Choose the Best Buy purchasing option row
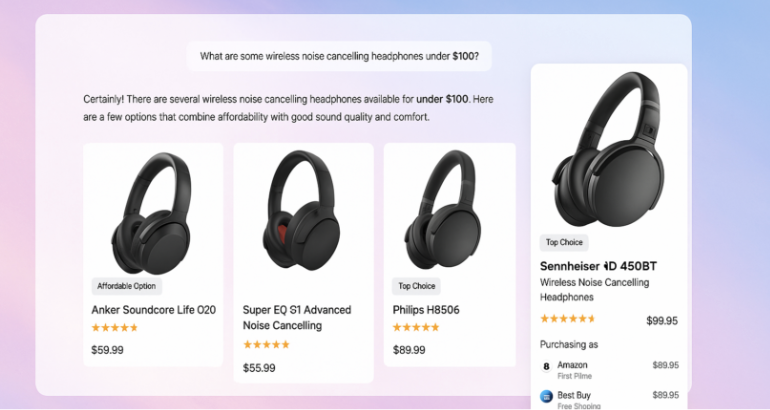770x410 pixels. pos(609,399)
